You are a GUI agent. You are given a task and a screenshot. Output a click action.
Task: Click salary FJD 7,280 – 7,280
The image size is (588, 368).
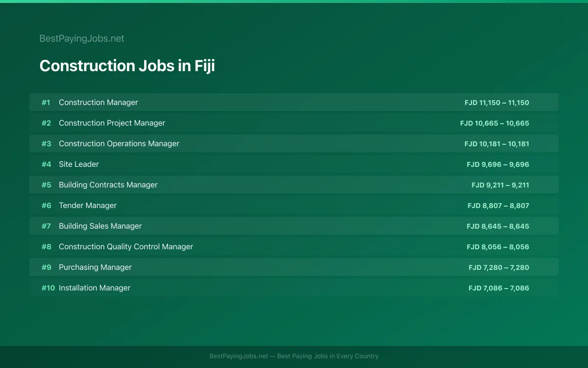coord(499,267)
